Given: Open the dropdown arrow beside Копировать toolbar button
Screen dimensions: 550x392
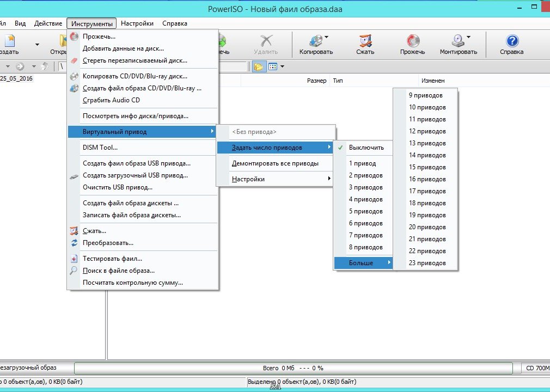Looking at the screenshot, I should (x=327, y=37).
